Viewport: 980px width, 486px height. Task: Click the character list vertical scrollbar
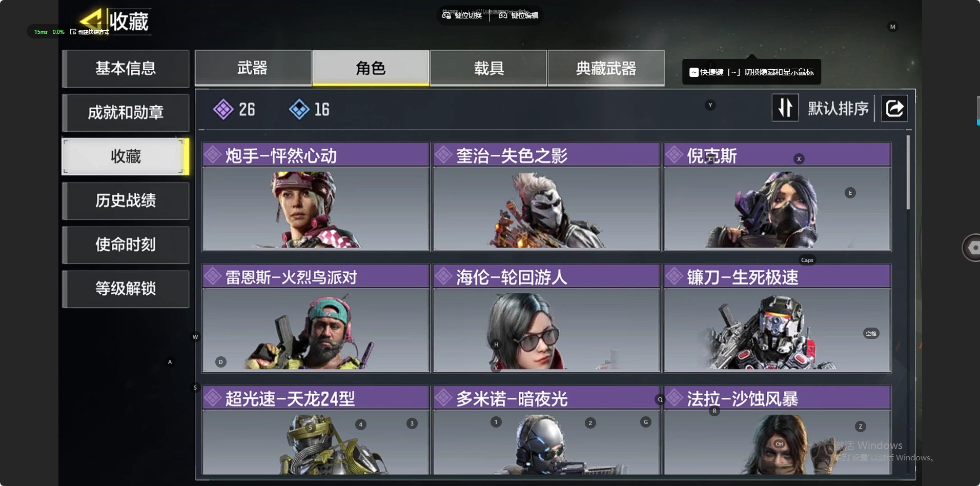point(908,172)
